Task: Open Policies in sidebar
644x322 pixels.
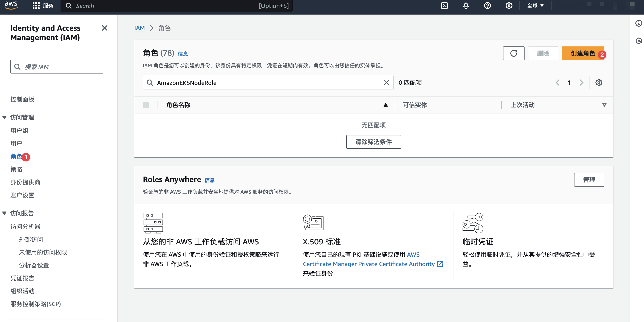Action: click(16, 169)
